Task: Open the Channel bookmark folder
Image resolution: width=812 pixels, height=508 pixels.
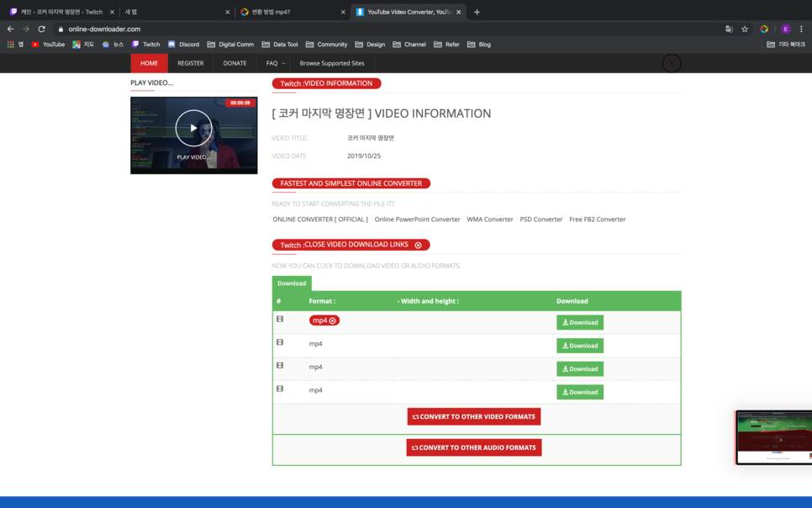Action: pos(409,45)
